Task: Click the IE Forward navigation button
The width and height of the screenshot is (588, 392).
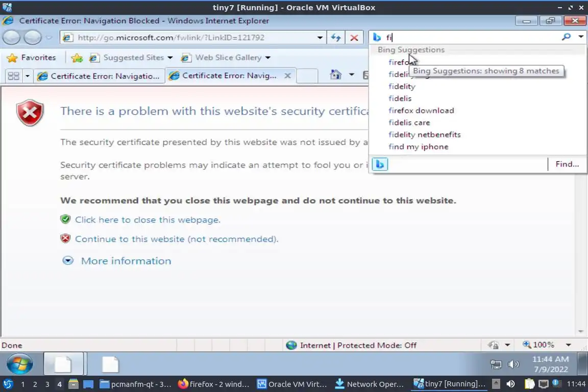Action: (33, 37)
